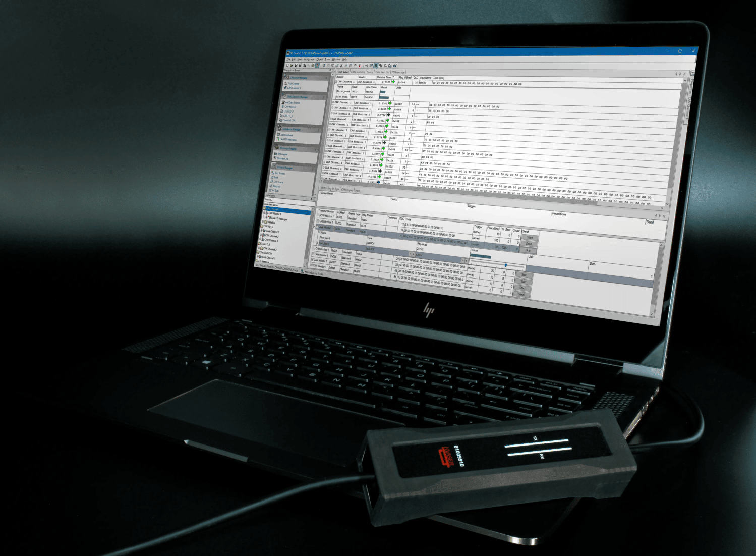Collapse the Data Source Manager section

[323, 97]
